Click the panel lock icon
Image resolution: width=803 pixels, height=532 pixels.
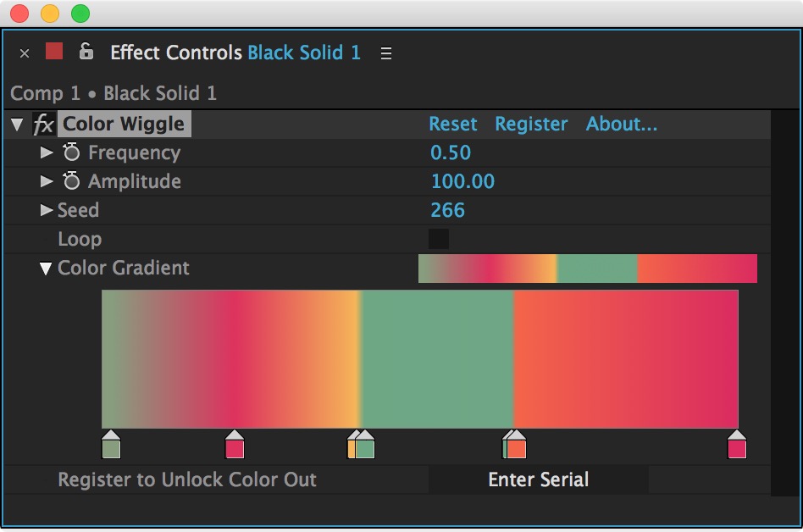pos(87,52)
